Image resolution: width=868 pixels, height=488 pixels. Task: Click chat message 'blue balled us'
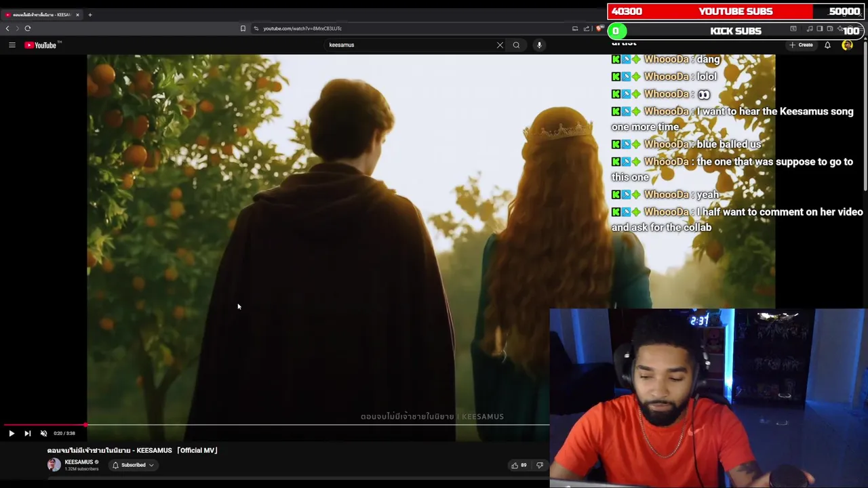(x=686, y=144)
